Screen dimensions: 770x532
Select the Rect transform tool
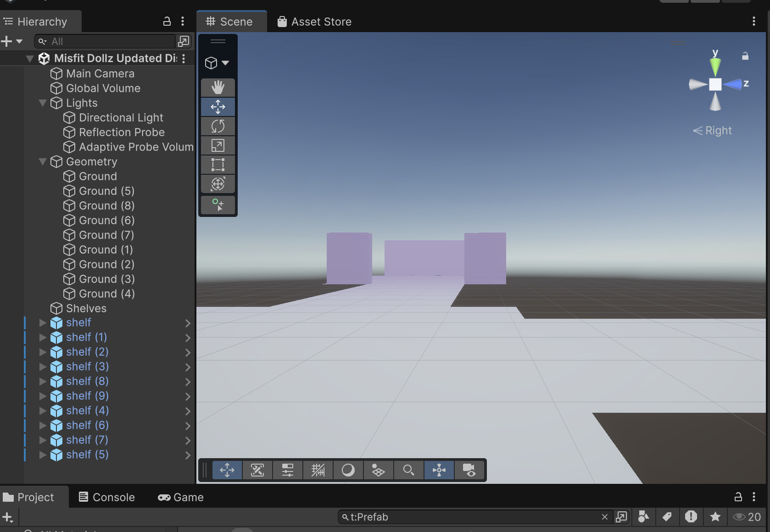tap(218, 165)
